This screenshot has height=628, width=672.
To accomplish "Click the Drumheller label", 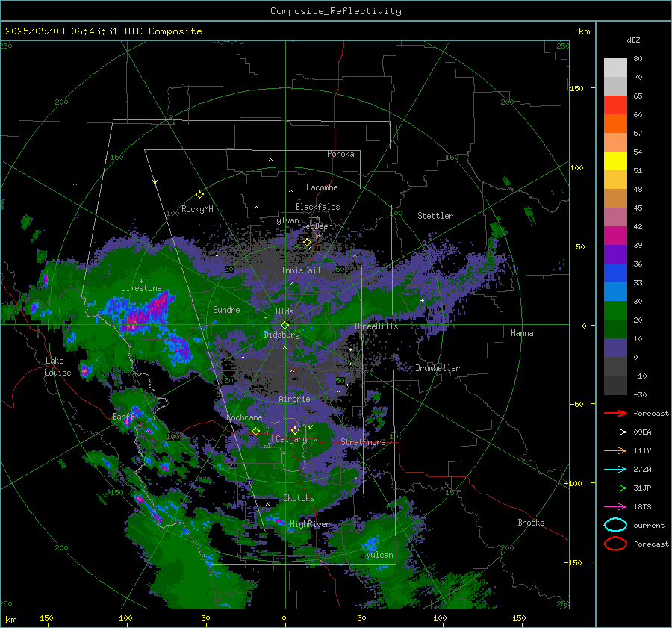I will click(x=438, y=368).
